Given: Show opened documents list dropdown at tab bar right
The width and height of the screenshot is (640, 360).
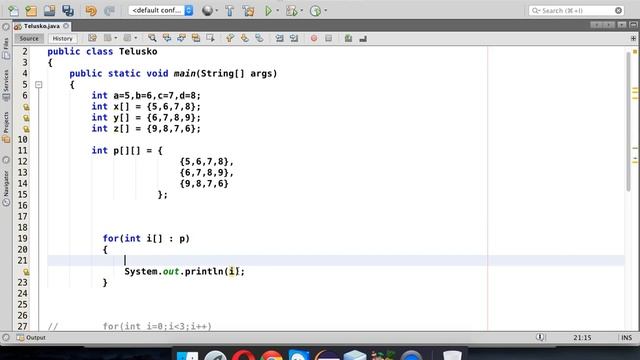Looking at the screenshot, I should 621,25.
